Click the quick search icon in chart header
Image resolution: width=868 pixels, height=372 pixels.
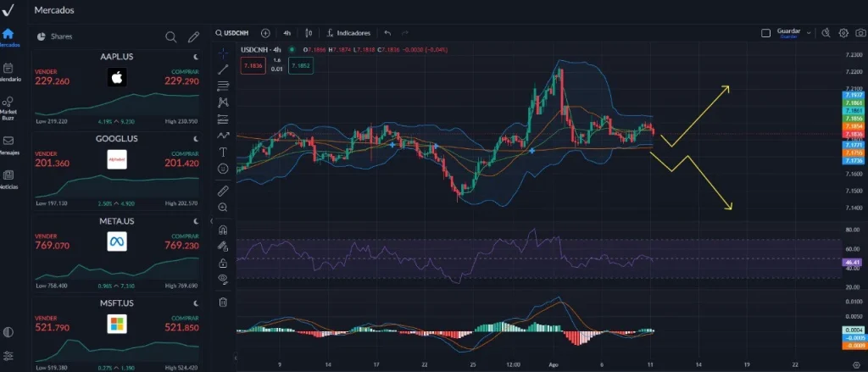[x=826, y=33]
